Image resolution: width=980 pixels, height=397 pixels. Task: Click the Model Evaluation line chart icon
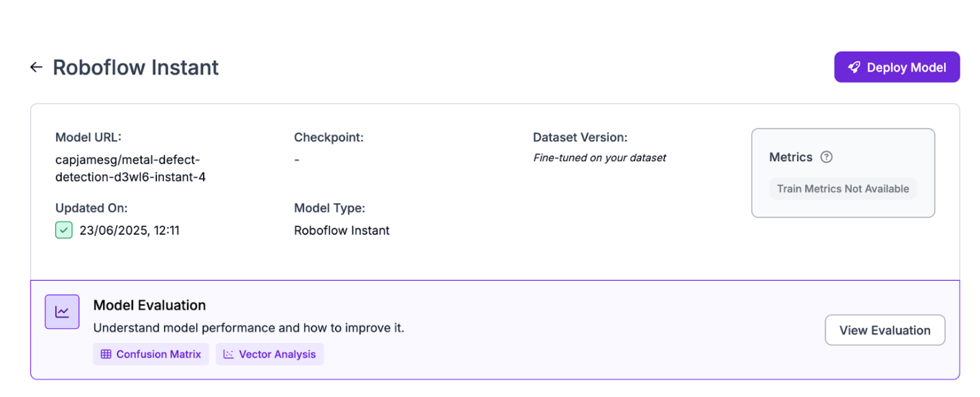pyautogui.click(x=62, y=312)
